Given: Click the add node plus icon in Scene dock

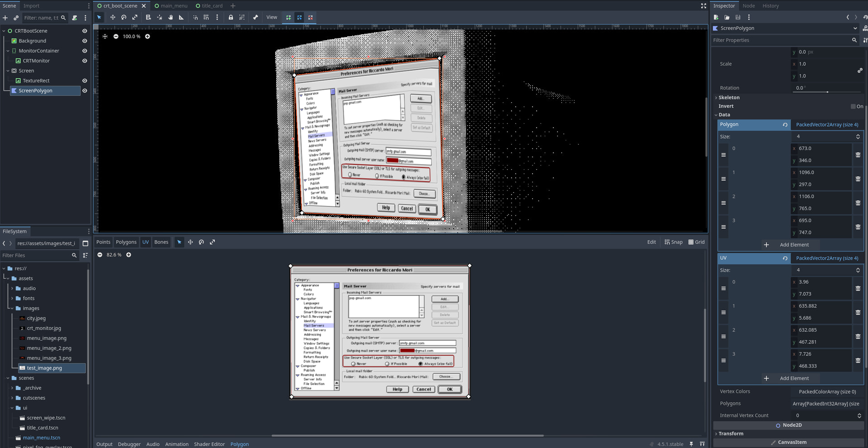Looking at the screenshot, I should 5,18.
